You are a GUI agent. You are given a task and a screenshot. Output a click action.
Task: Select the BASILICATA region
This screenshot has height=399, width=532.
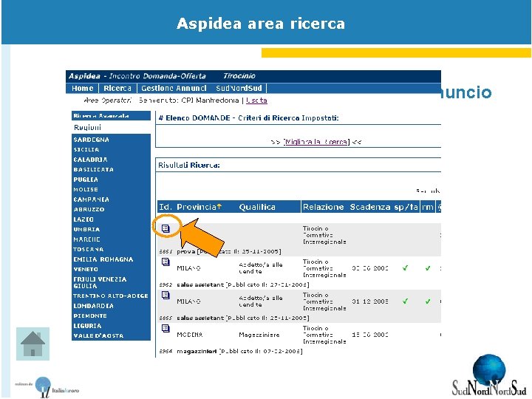click(x=93, y=170)
